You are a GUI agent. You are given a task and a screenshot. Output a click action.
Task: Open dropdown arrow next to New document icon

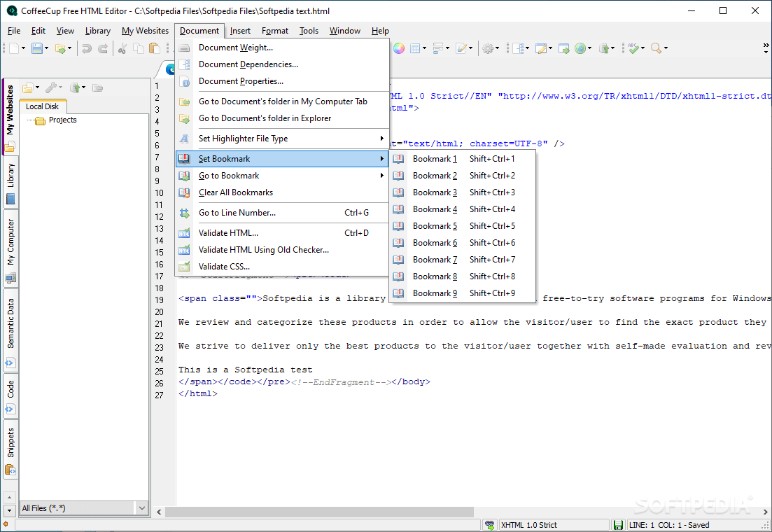tap(23, 48)
